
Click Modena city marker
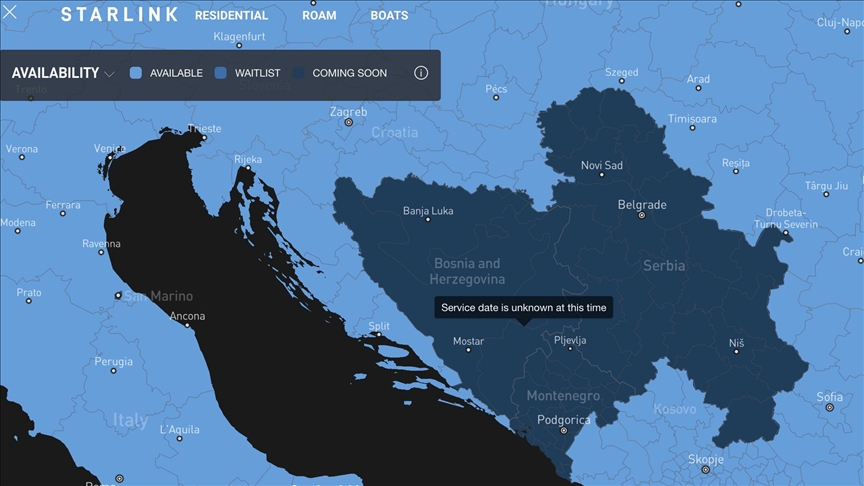pyautogui.click(x=18, y=231)
